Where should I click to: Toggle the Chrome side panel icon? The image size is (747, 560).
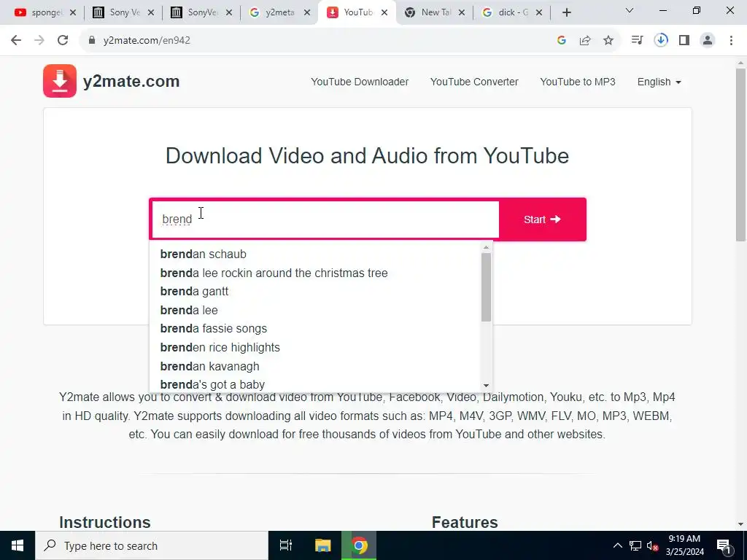684,41
